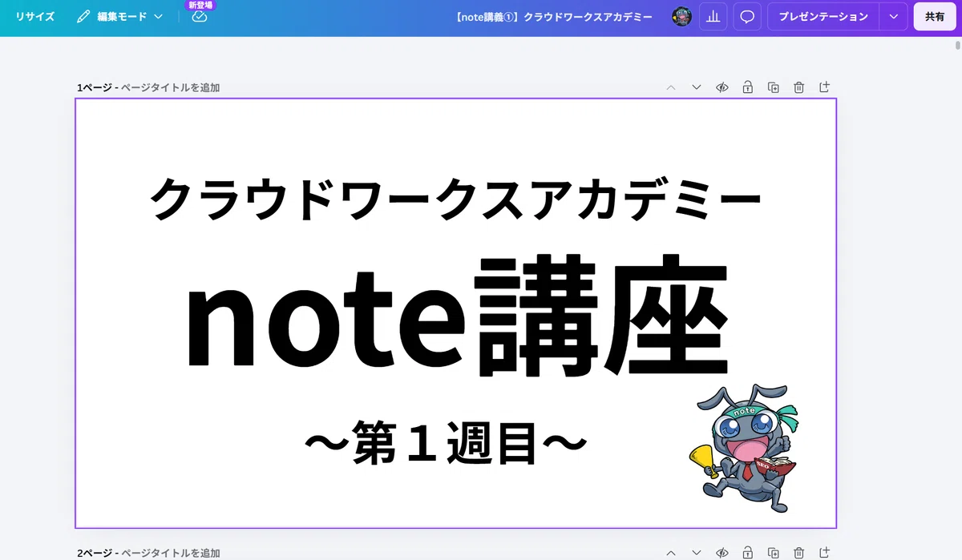This screenshot has height=560, width=962.
Task: Click the vertical scrollbar thumb
Action: click(x=957, y=45)
